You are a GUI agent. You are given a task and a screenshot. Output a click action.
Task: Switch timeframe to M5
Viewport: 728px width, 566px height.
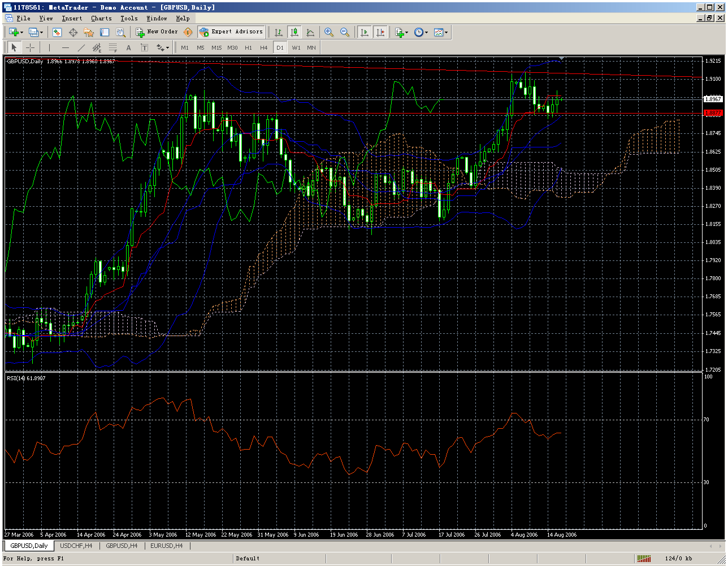coord(201,47)
